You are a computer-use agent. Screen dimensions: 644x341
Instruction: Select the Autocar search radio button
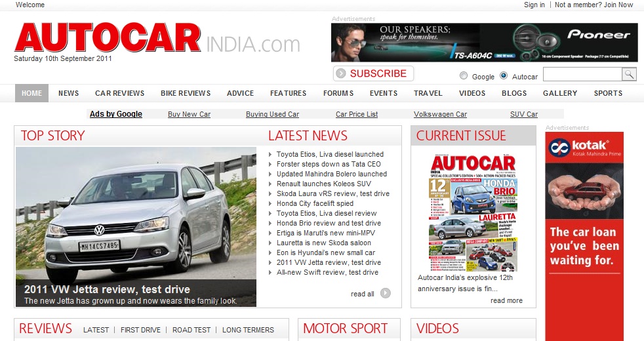504,75
